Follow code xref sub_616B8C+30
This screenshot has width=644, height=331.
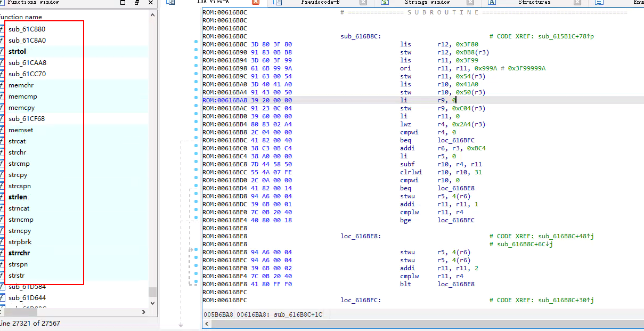pyautogui.click(x=566, y=300)
